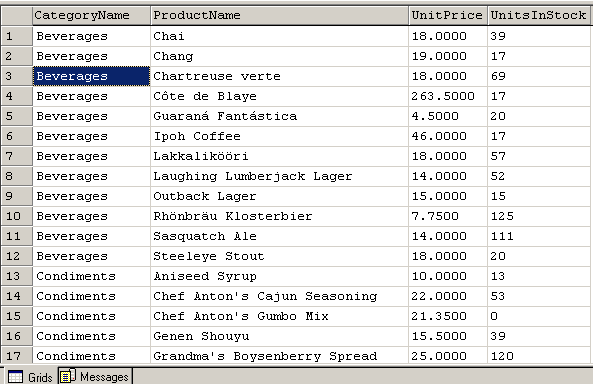The image size is (593, 384).
Task: Click the cell 'Genen Shouyu'
Action: 279,336
